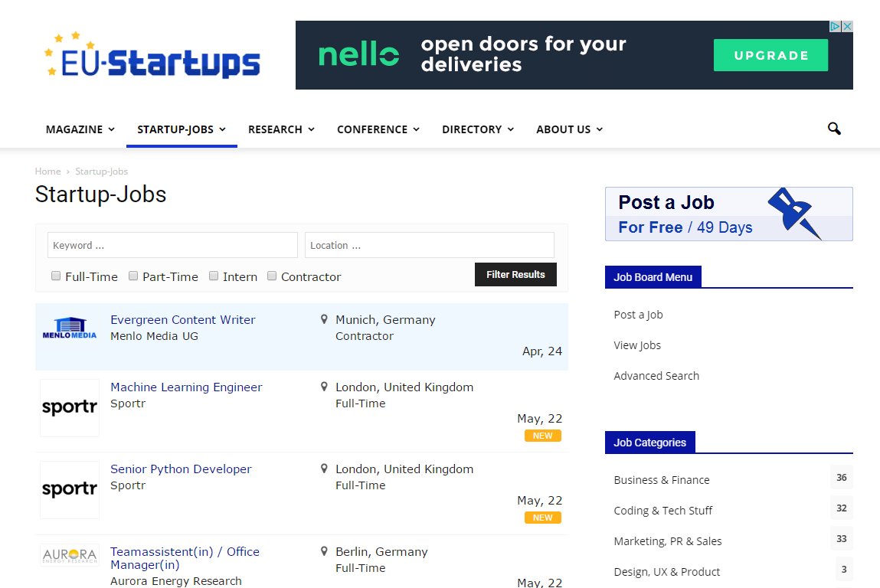Click the Aurora Energy Research logo
The width and height of the screenshot is (880, 588).
[x=70, y=555]
